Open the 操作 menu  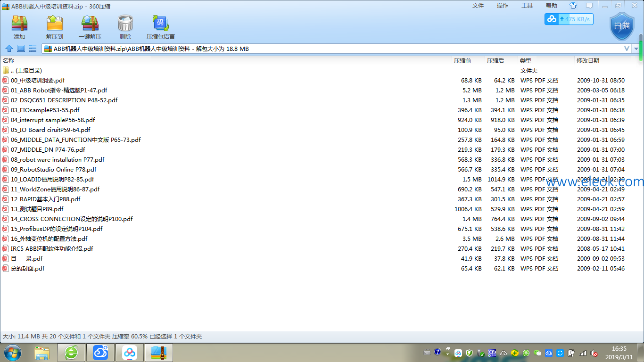coord(503,6)
